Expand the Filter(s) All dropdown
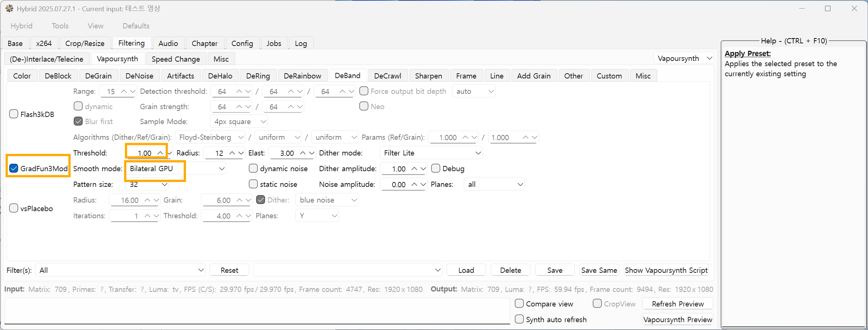Image resolution: width=868 pixels, height=330 pixels. coord(120,270)
